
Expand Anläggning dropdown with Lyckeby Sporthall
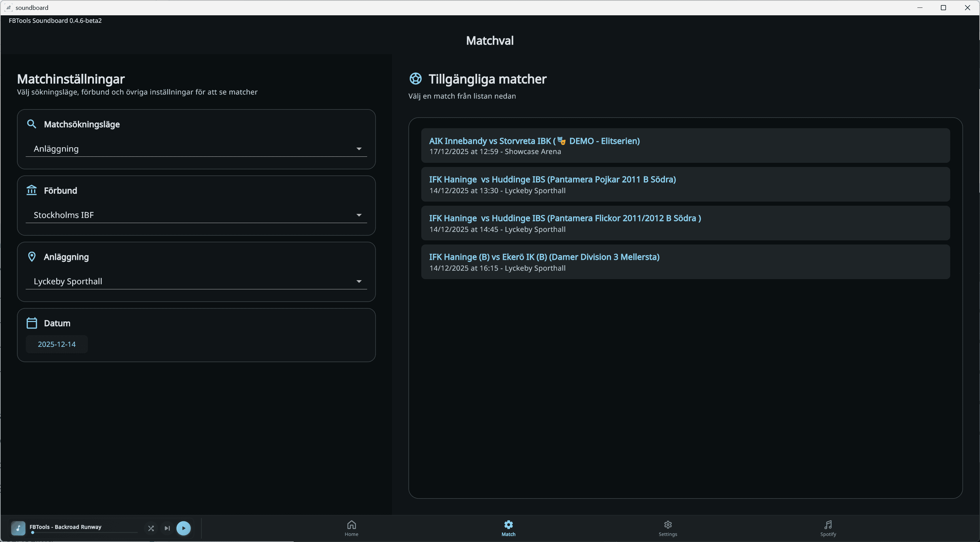(196, 281)
